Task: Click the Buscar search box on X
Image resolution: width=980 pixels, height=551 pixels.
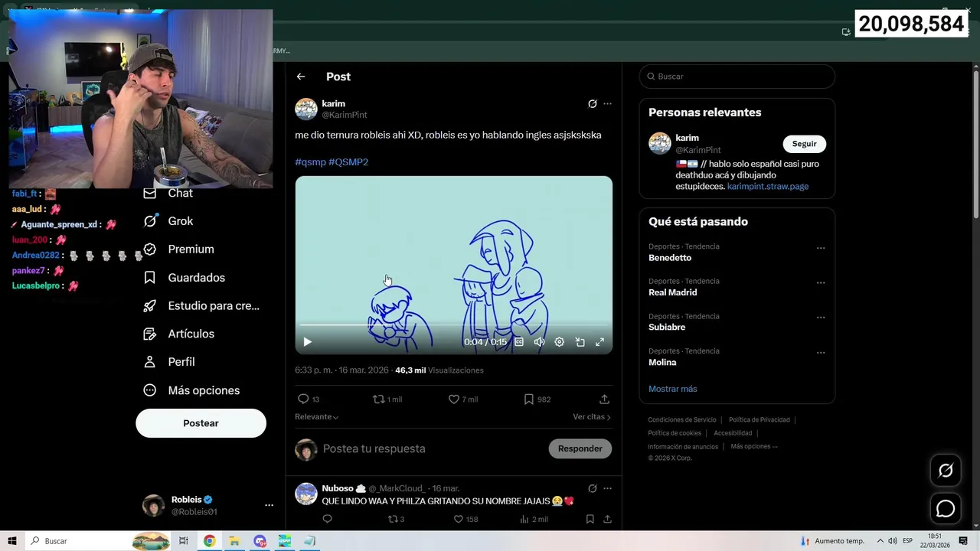Action: point(737,77)
